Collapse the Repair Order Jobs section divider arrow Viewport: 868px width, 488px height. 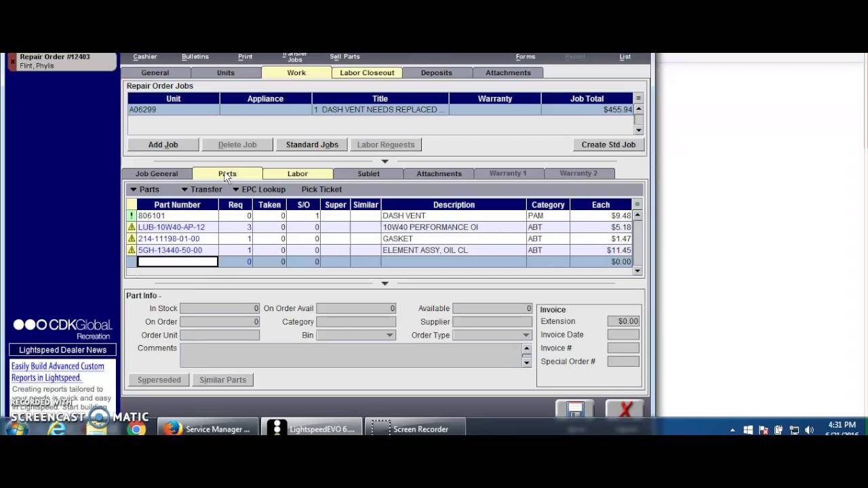(384, 161)
